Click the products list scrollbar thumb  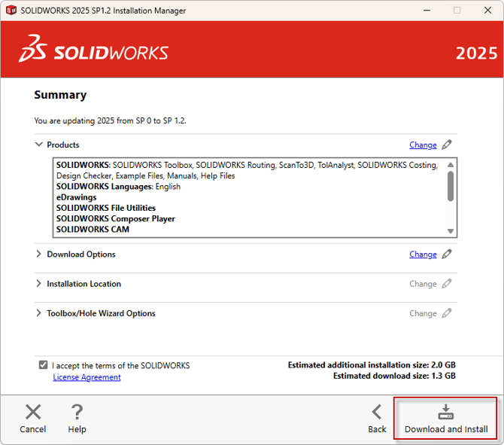pos(451,185)
